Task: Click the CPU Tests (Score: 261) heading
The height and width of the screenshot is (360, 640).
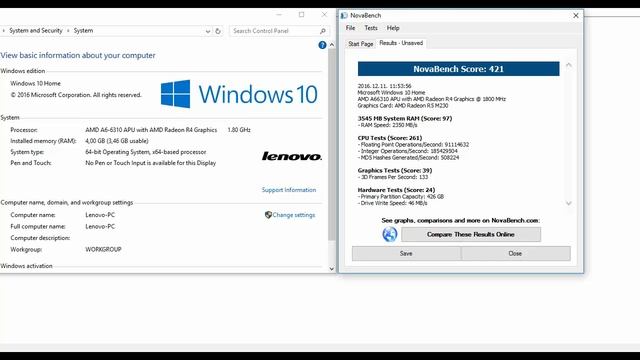Action: [x=390, y=138]
